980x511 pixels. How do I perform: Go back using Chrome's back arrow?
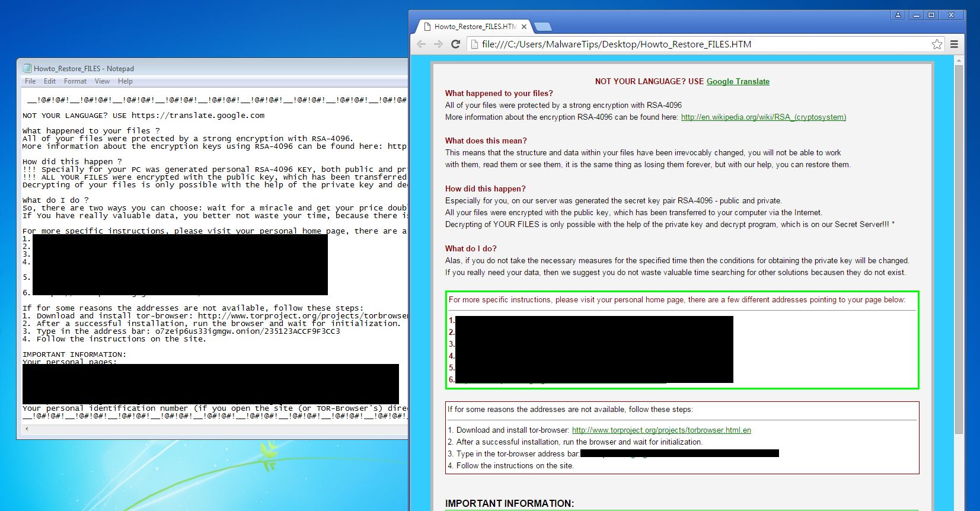pyautogui.click(x=421, y=44)
